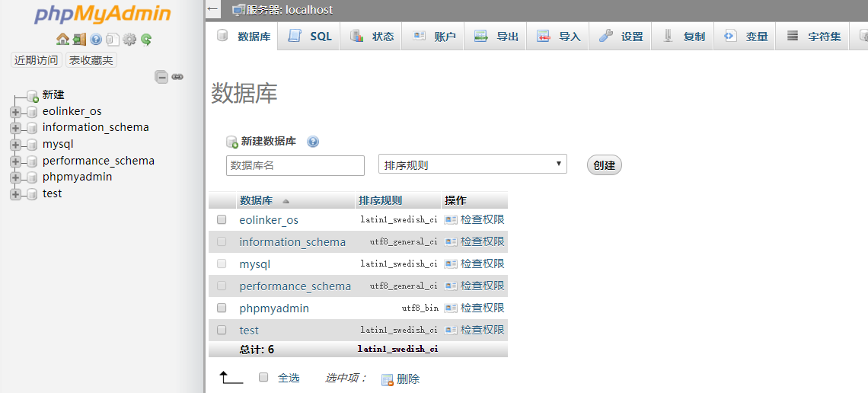Open the 导出 export tab
Image resolution: width=868 pixels, height=393 pixels.
495,37
